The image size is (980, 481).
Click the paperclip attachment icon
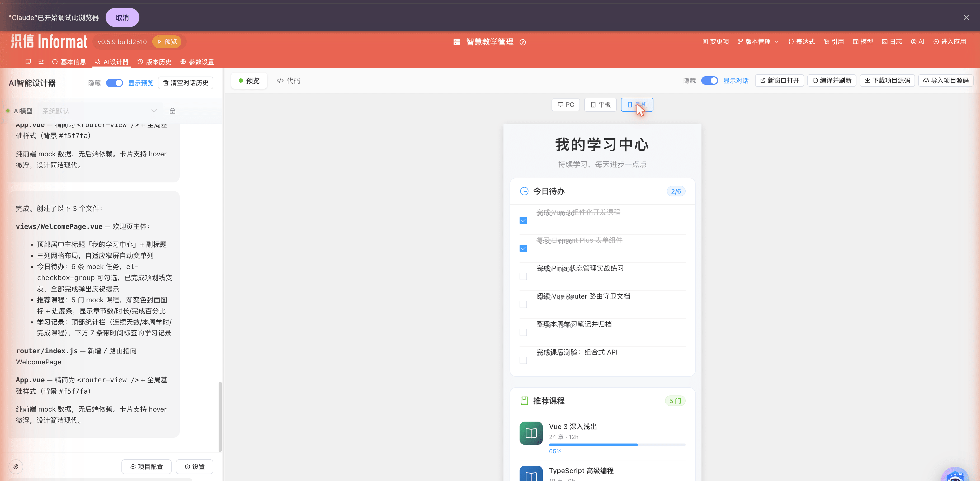[16, 466]
